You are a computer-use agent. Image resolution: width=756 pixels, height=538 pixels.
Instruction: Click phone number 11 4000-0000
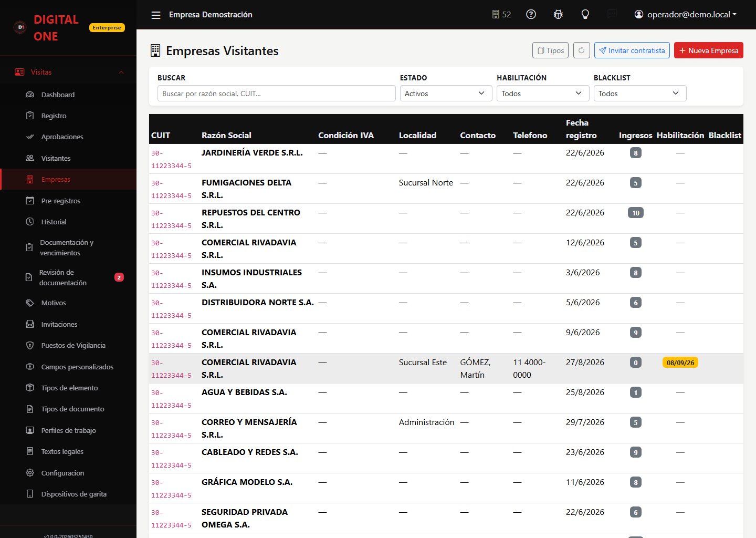point(529,369)
